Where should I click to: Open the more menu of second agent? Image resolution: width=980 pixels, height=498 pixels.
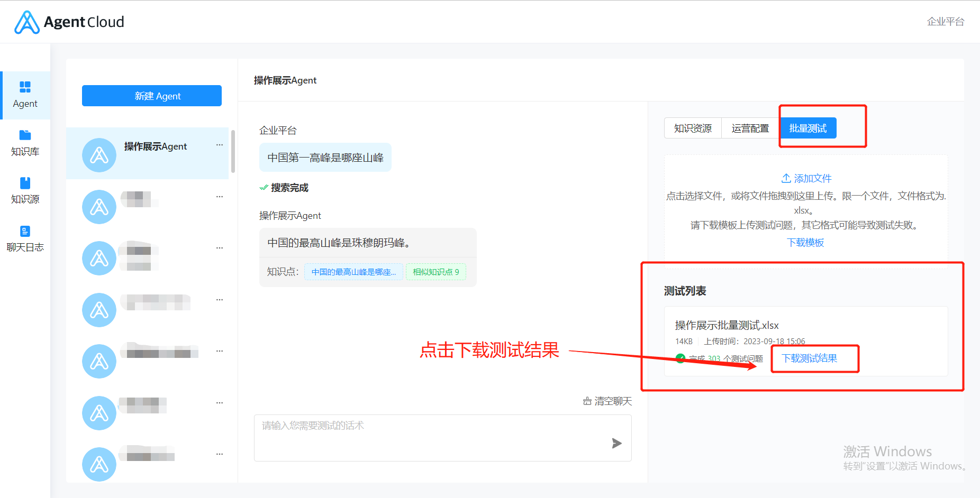click(220, 197)
